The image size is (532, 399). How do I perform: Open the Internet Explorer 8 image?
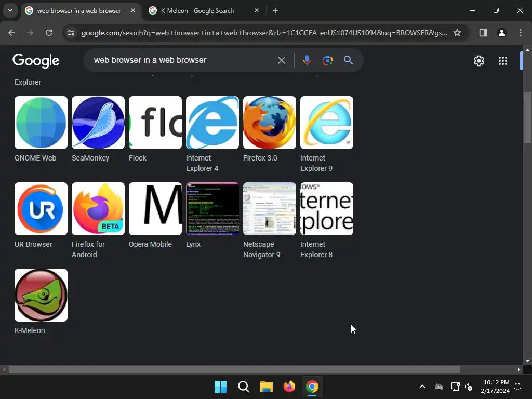pyautogui.click(x=327, y=209)
